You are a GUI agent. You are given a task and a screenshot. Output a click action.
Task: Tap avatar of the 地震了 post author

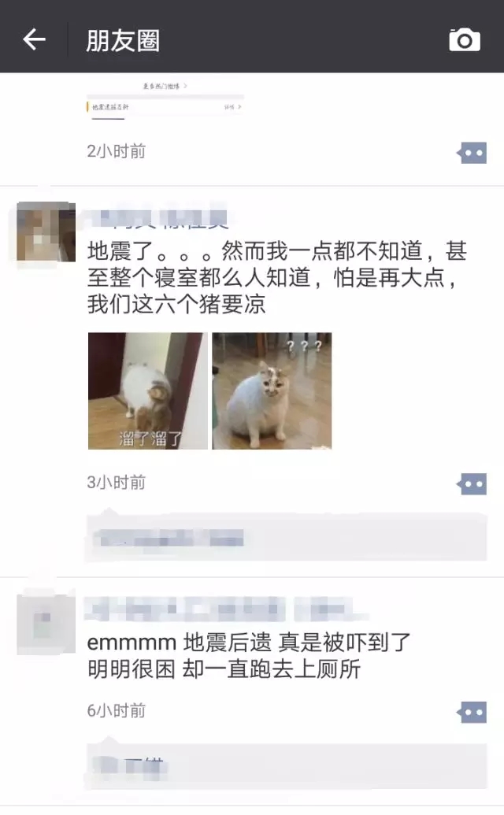pyautogui.click(x=46, y=232)
